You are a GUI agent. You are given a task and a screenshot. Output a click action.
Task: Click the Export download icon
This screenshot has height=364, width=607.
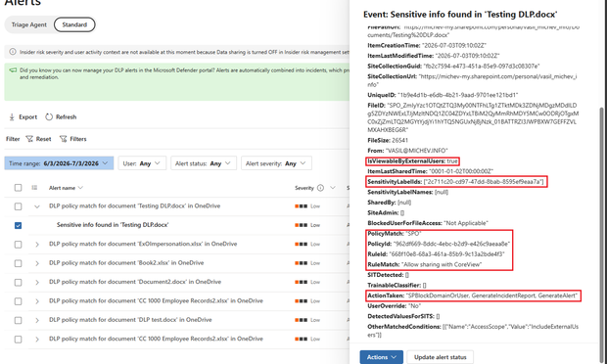(x=12, y=116)
